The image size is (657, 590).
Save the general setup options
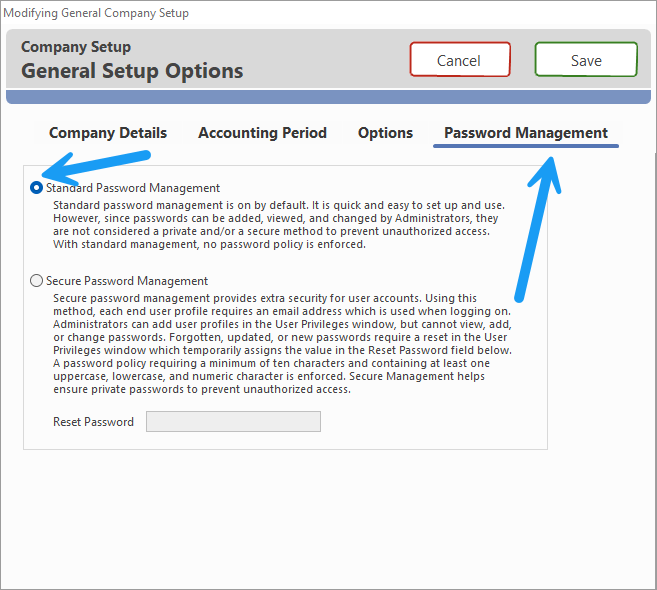point(586,60)
